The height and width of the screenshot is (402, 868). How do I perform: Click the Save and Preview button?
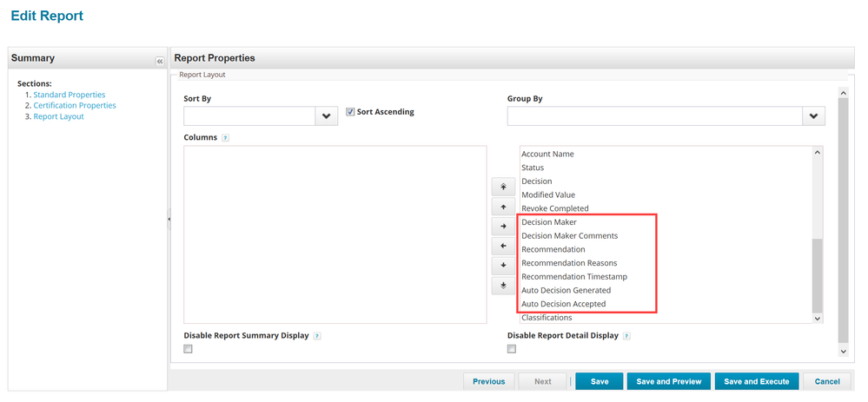click(669, 381)
